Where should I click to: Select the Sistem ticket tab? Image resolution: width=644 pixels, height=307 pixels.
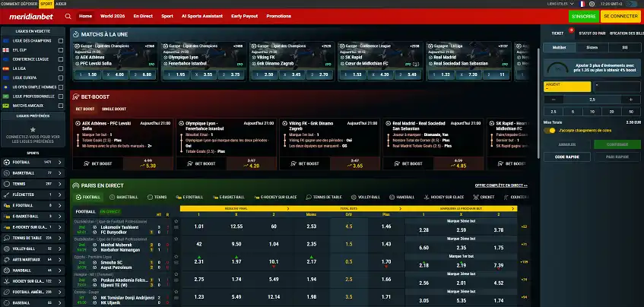(x=592, y=48)
